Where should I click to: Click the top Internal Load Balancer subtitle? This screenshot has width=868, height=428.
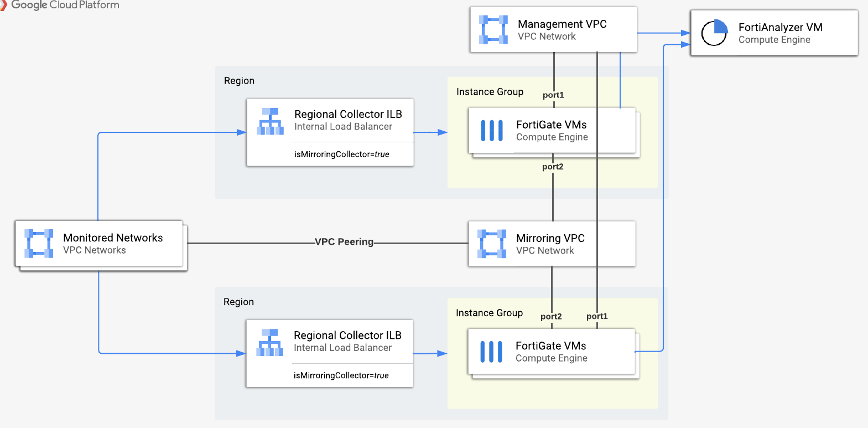point(343,126)
